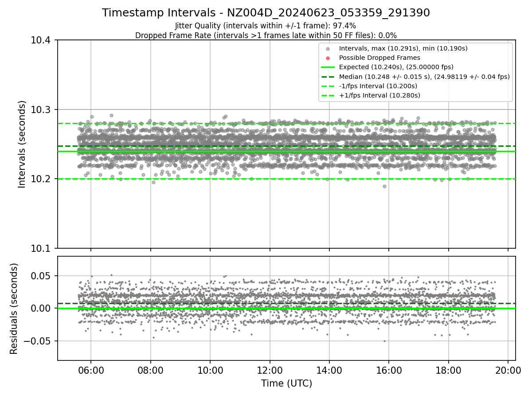The image size is (532, 399).
Task: Click the x-axis label 'Time (UTC)'
Action: pyautogui.click(x=286, y=383)
